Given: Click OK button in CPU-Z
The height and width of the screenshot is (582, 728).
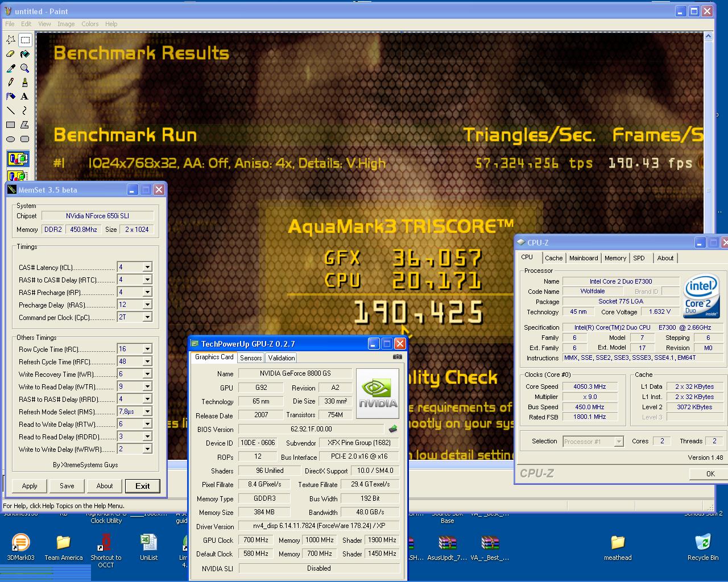Looking at the screenshot, I should coord(710,473).
